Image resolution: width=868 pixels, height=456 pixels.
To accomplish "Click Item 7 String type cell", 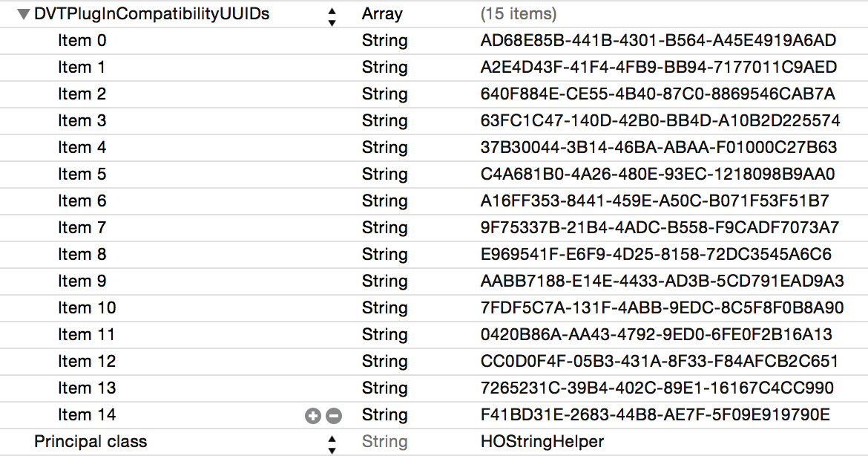I will coord(385,228).
